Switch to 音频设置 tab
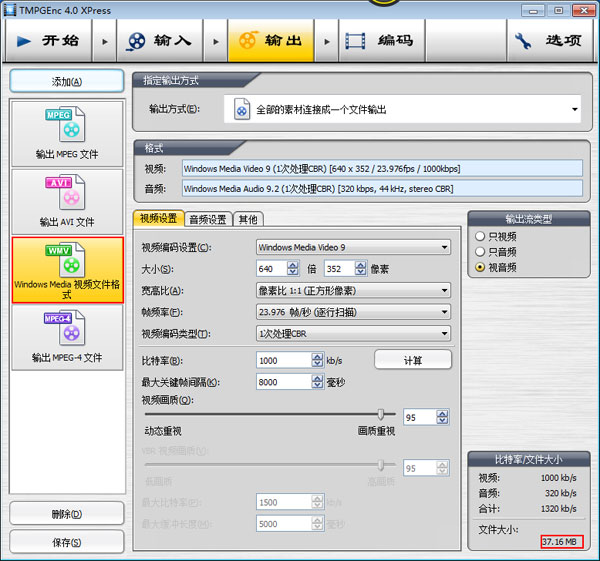Image resolution: width=600 pixels, height=561 pixels. [208, 219]
